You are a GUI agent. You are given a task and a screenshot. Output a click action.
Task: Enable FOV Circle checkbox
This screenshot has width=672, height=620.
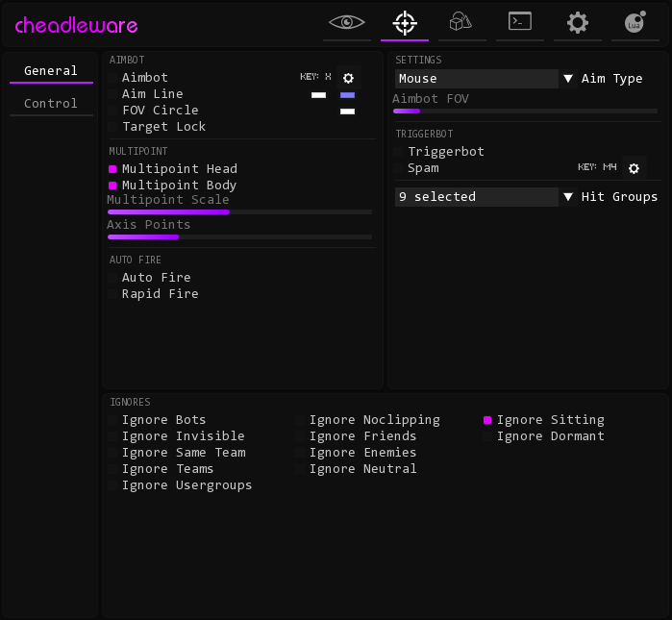112,111
